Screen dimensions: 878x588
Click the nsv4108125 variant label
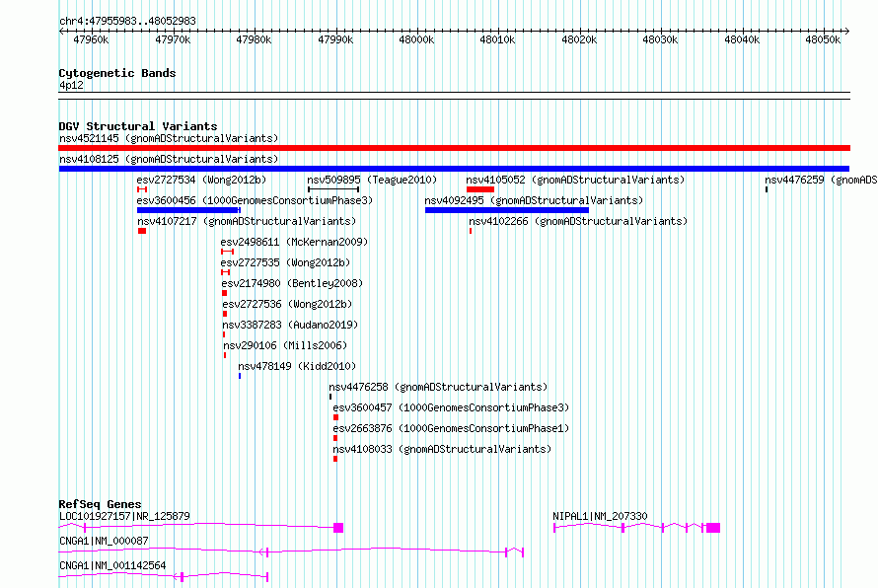click(x=169, y=159)
